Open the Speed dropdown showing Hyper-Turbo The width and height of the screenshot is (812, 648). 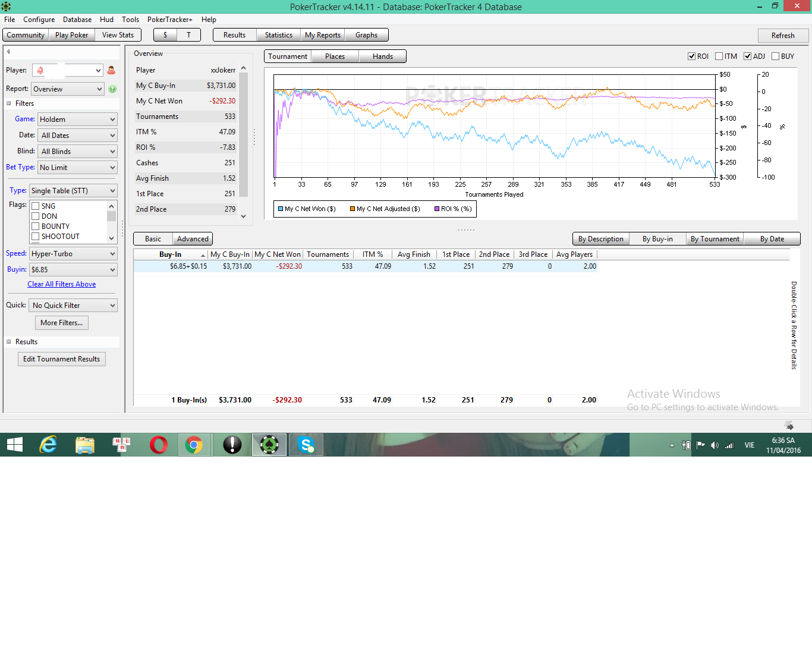(74, 254)
